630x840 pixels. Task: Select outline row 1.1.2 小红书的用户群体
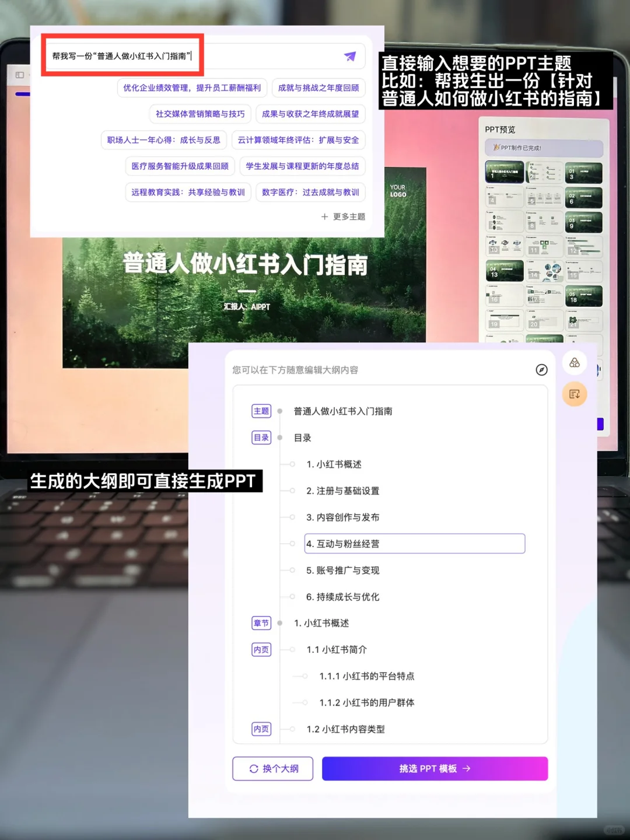pos(367,703)
